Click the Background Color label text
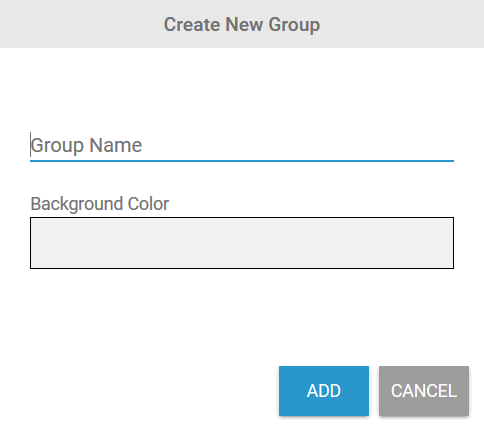Screen dimensions: 484x426 [x=100, y=204]
